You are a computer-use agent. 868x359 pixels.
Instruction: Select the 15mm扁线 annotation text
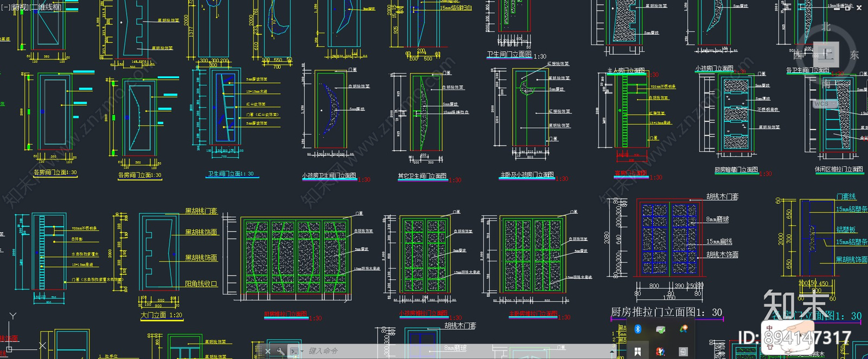pos(719,242)
